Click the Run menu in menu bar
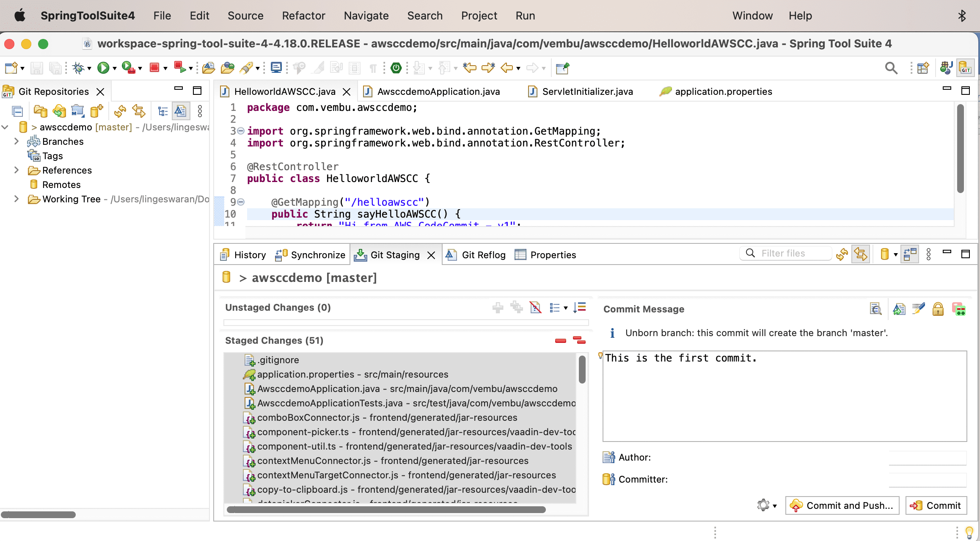The height and width of the screenshot is (541, 980). tap(525, 15)
